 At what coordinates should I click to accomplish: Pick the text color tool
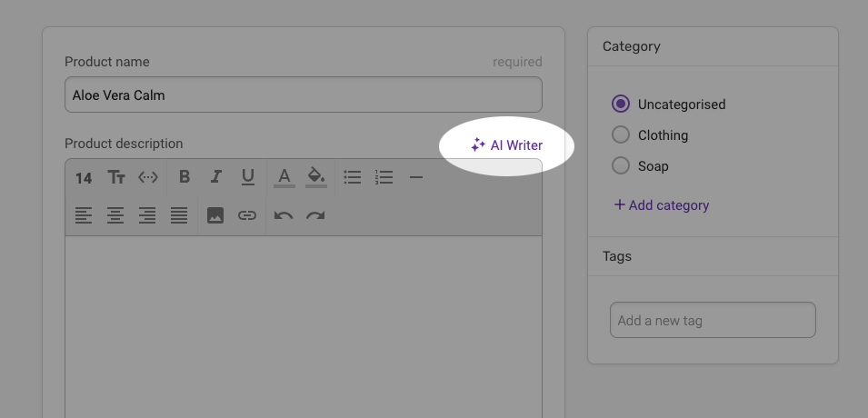pos(284,178)
